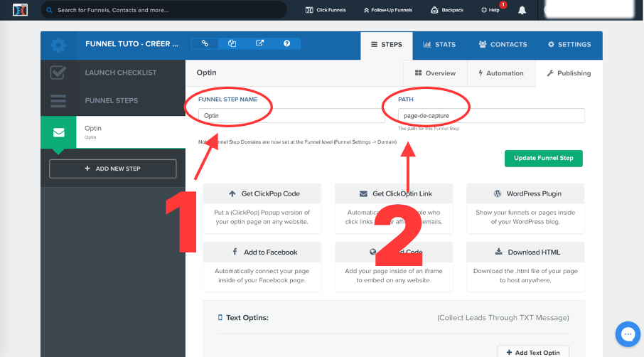Switch to the Contacts tab
Image resolution: width=644 pixels, height=357 pixels.
coord(503,44)
